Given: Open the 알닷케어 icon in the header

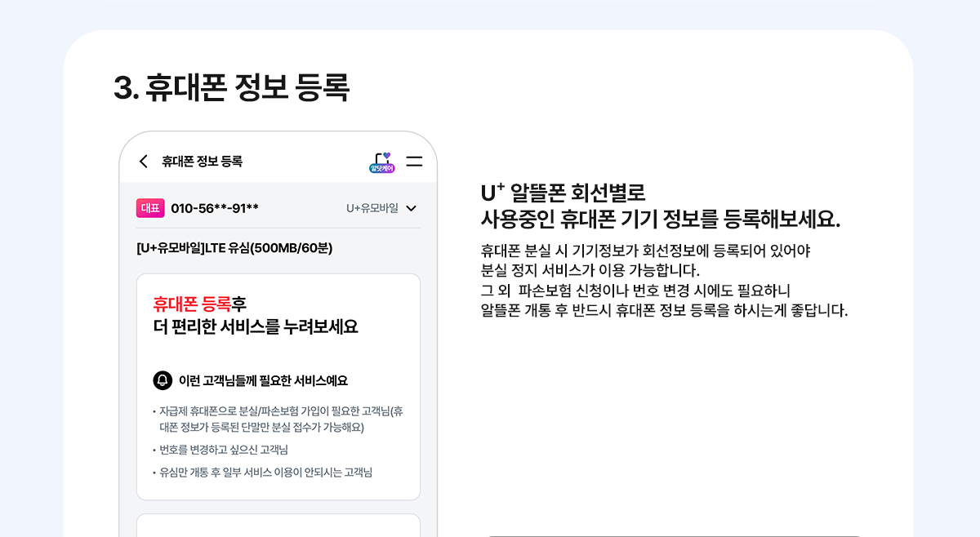Looking at the screenshot, I should 382,162.
